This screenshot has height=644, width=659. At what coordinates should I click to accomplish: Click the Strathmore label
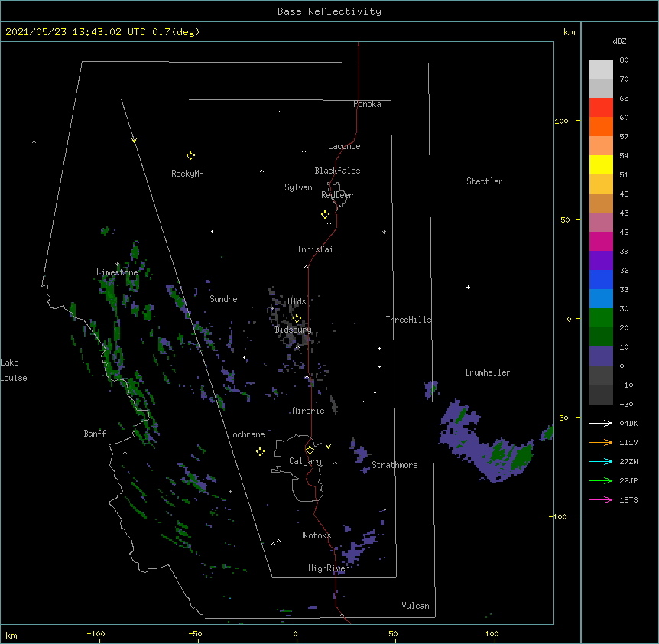pyautogui.click(x=394, y=465)
